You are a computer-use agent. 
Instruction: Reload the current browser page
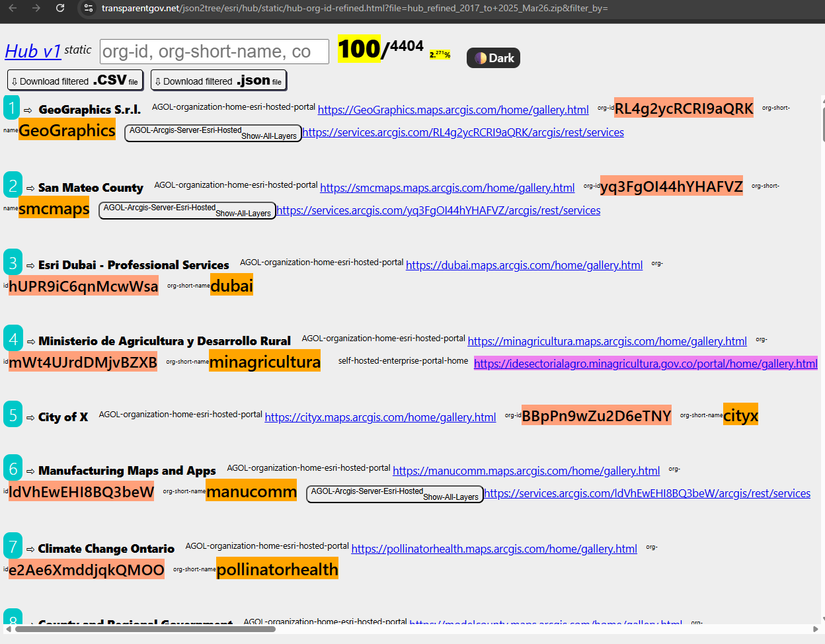60,8
